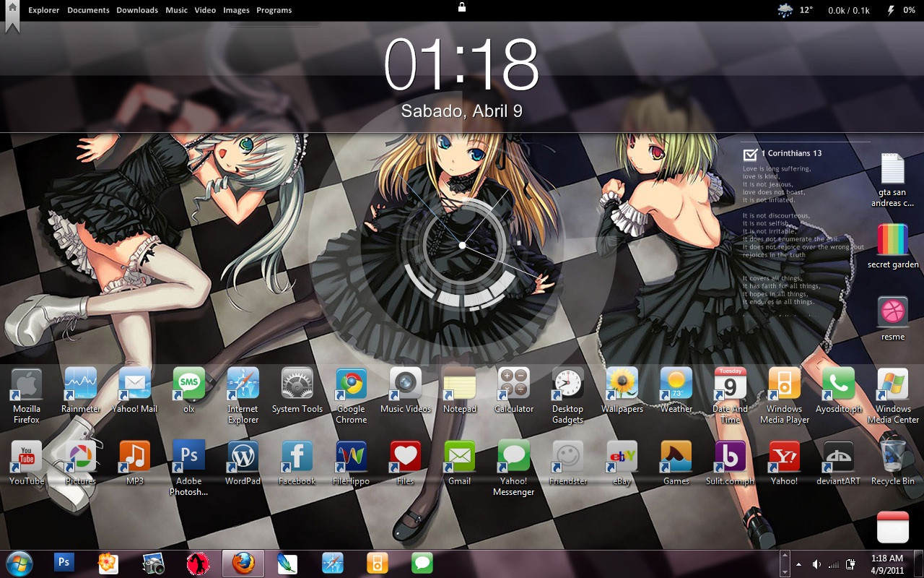Image resolution: width=924 pixels, height=578 pixels.
Task: Select Music in the top bar
Action: 176,10
